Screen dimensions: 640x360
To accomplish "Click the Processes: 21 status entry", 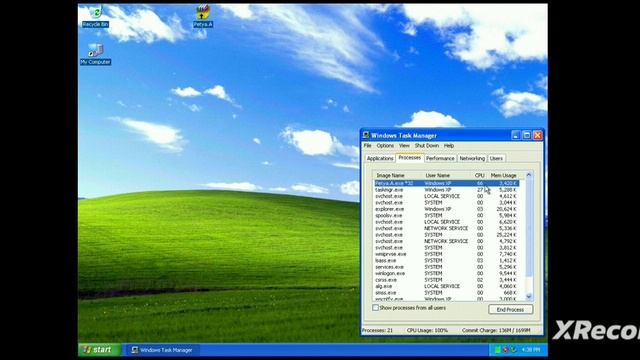I will (x=377, y=330).
